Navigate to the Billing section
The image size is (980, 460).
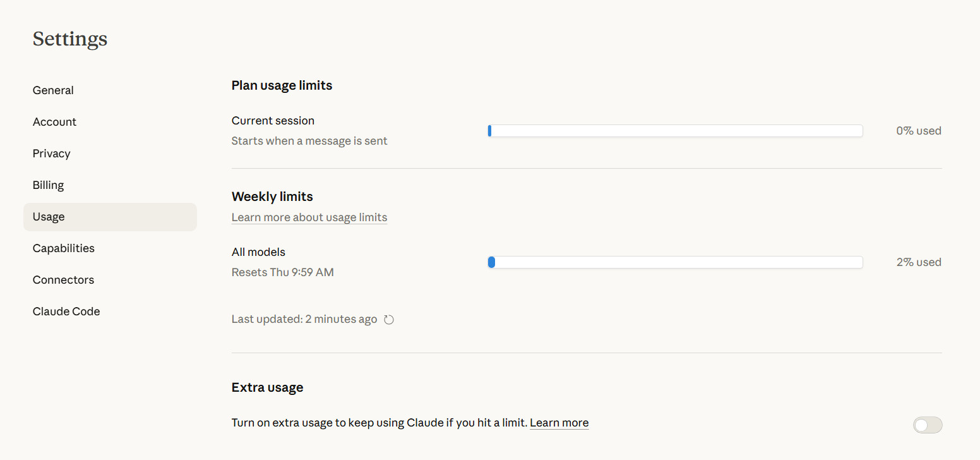click(48, 185)
